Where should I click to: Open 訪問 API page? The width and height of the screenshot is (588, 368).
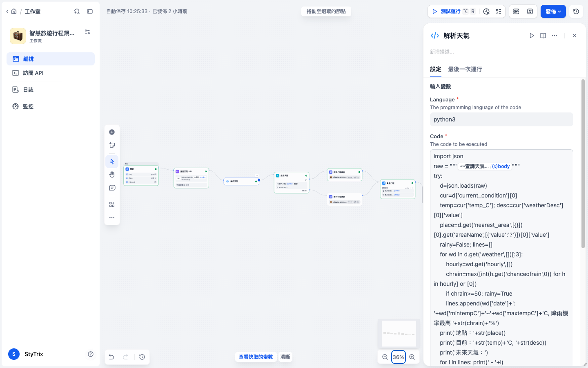(51, 73)
